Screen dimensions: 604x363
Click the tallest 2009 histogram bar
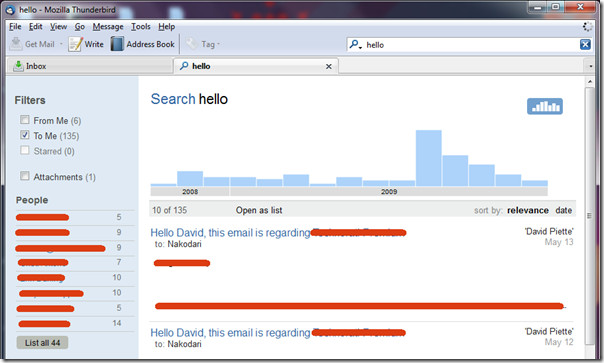(x=429, y=158)
